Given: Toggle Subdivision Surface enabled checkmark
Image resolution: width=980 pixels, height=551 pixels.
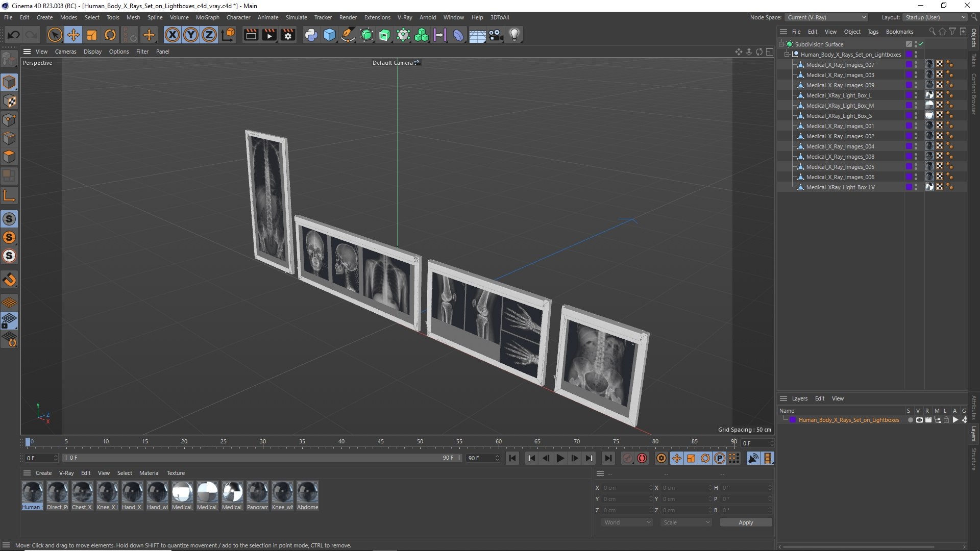Looking at the screenshot, I should [921, 44].
